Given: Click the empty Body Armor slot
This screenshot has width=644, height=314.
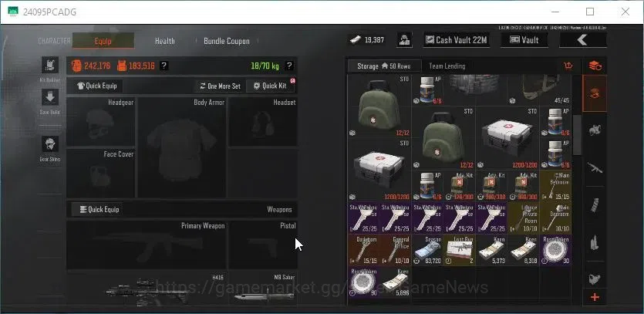Looking at the screenshot, I should pyautogui.click(x=181, y=147).
